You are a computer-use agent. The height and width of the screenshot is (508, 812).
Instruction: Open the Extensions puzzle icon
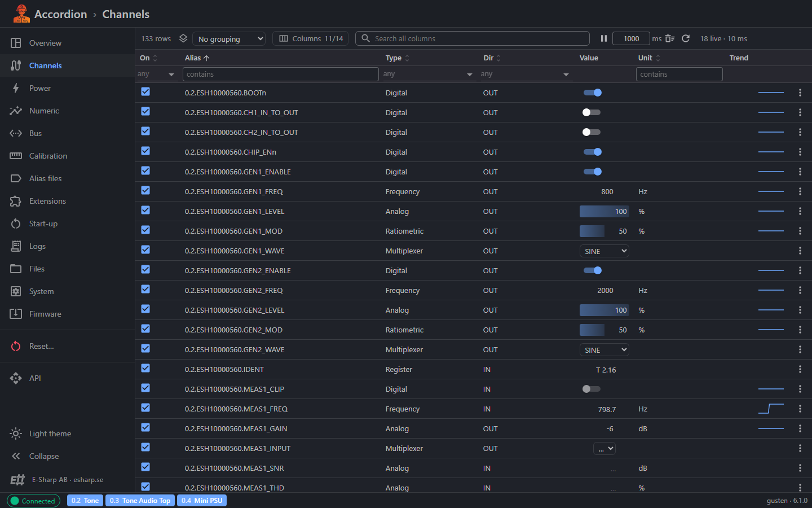coord(16,201)
